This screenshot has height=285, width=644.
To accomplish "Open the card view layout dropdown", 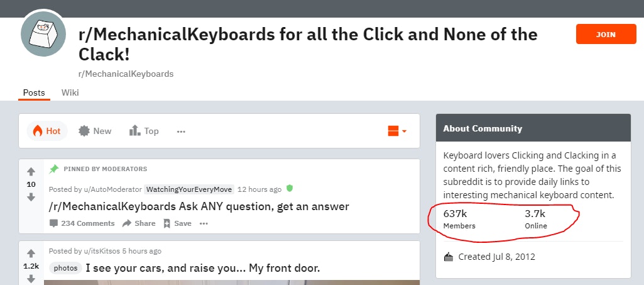I will pos(397,131).
